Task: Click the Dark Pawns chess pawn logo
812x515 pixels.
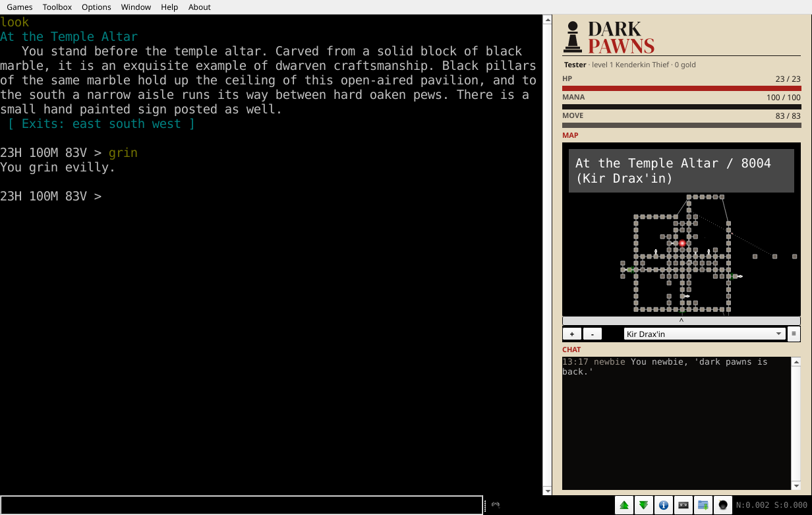Action: (573, 37)
